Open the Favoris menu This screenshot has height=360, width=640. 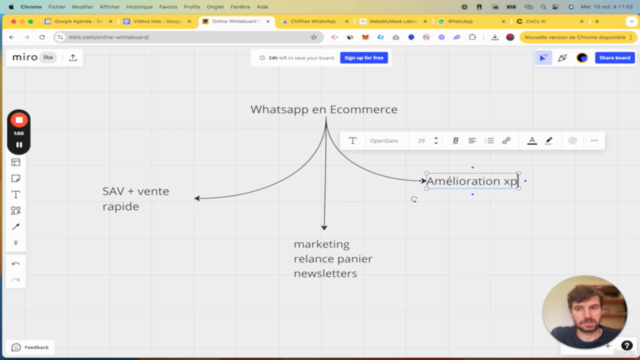[x=168, y=7]
